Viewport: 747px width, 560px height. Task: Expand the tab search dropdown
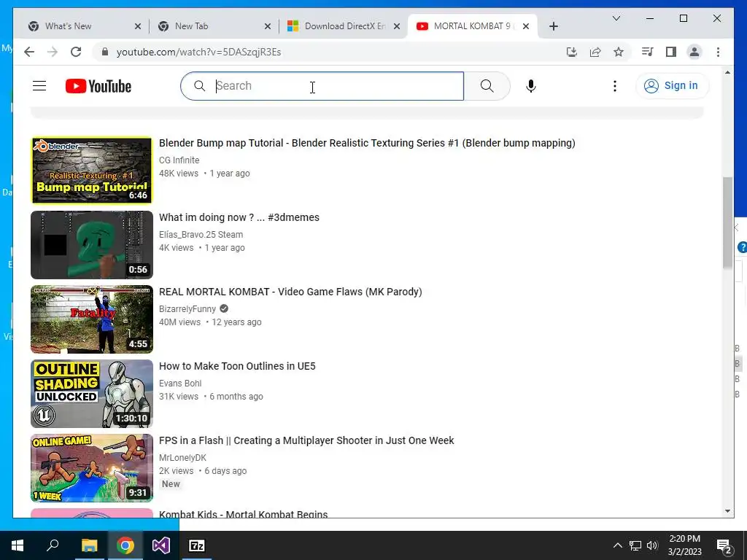[x=616, y=18]
